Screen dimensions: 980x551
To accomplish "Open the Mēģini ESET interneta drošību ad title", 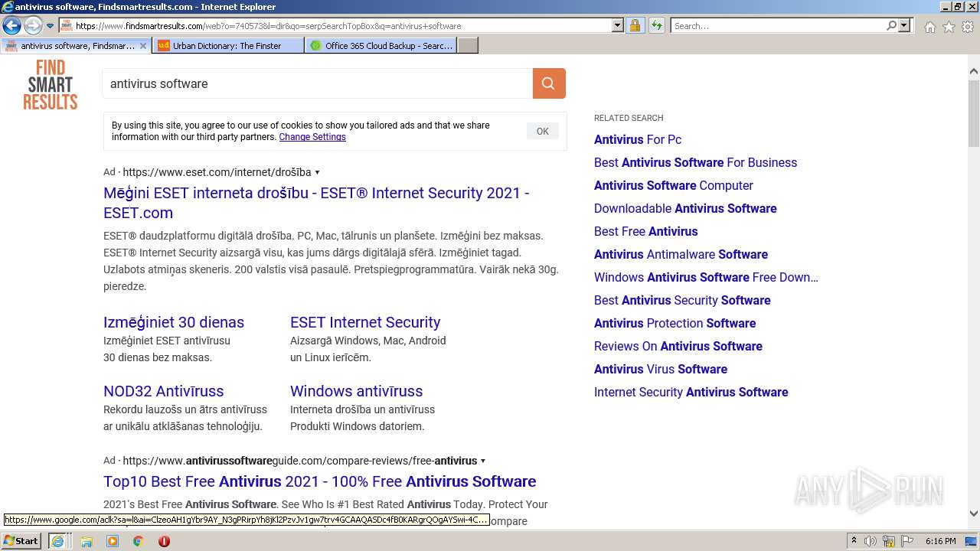I will click(316, 203).
